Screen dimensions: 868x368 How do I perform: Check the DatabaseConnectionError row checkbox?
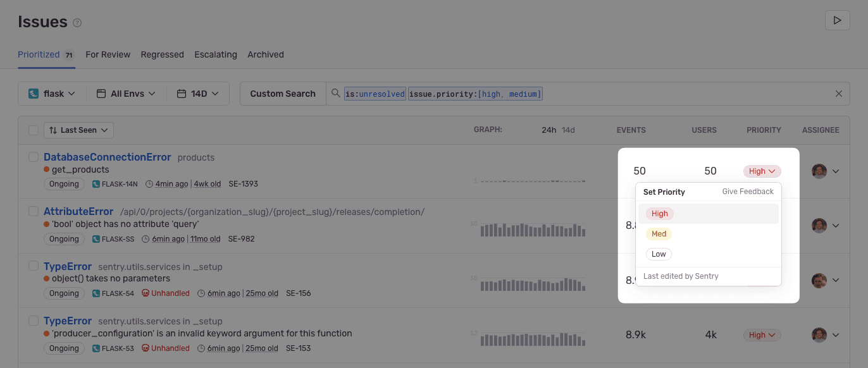(34, 157)
